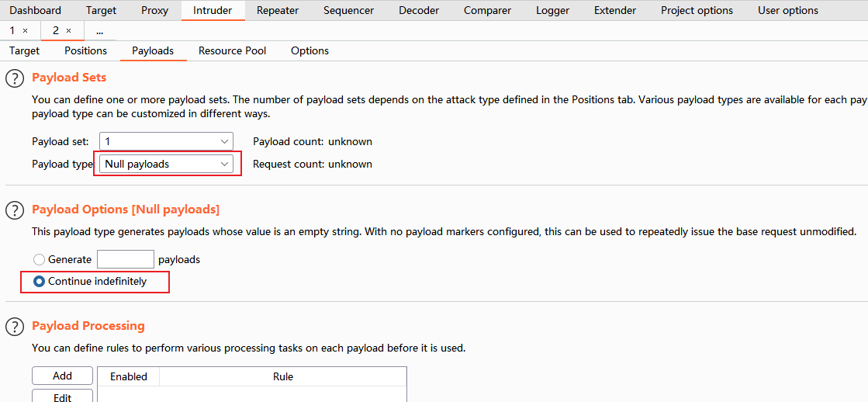Viewport: 868px width, 402px height.
Task: Open the Payload Sets help icon
Action: pos(15,78)
